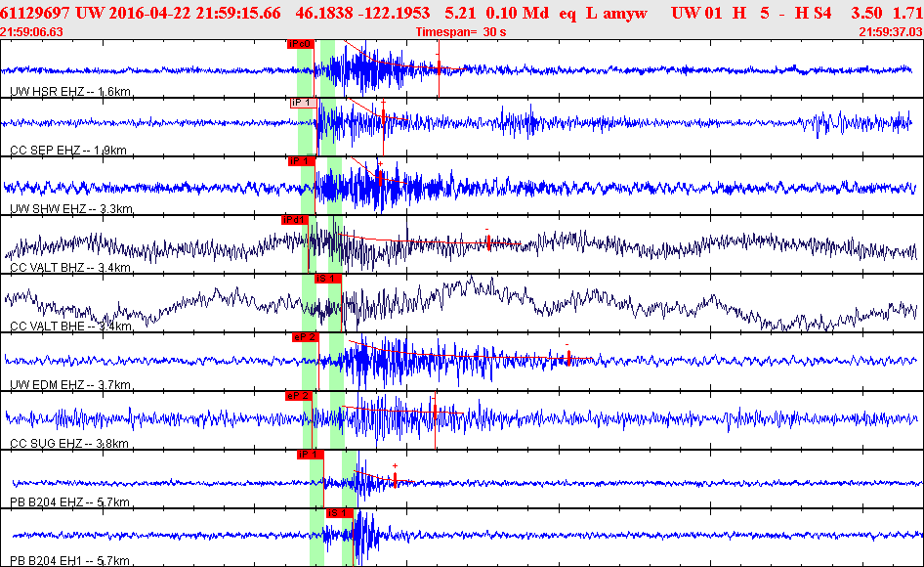Click the coda end marker on SEP trace
This screenshot has height=567, width=924.
(384, 116)
